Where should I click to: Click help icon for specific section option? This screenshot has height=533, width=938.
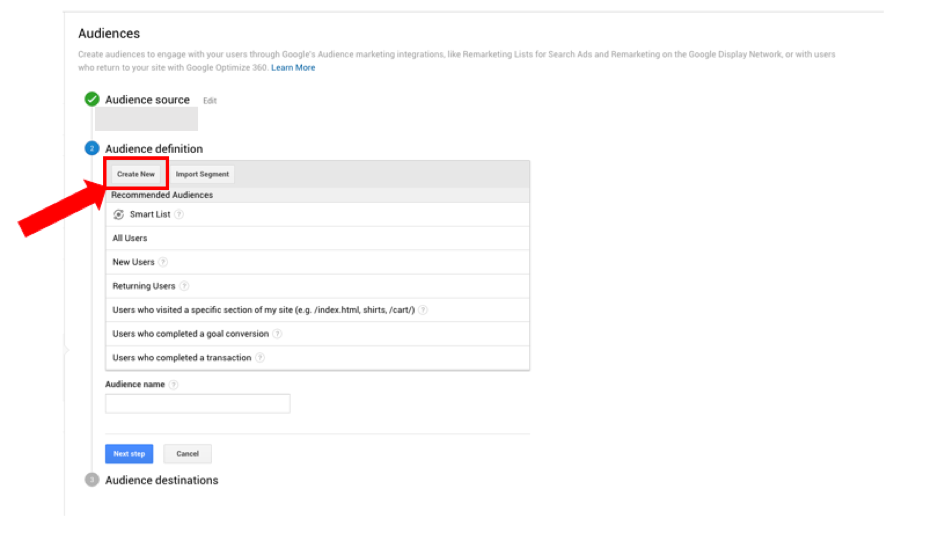[424, 310]
